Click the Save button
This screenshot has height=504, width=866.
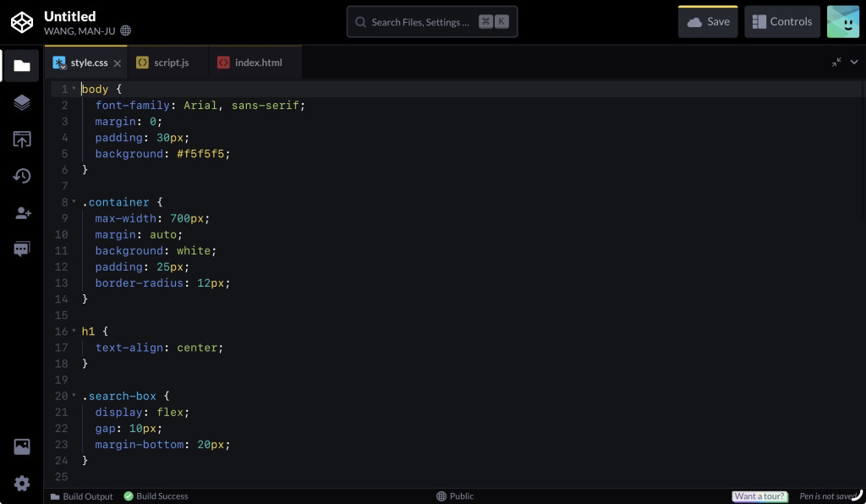708,22
